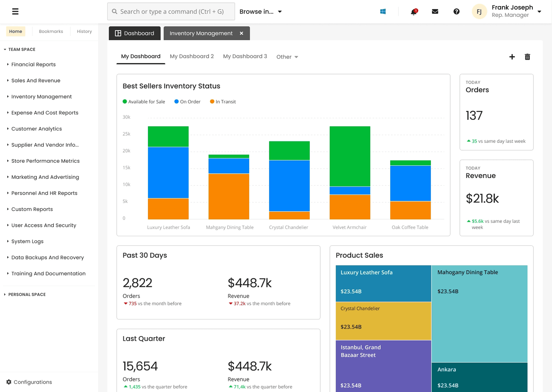552x392 pixels.
Task: Click Today's Revenue value $21.8k
Action: pyautogui.click(x=482, y=198)
